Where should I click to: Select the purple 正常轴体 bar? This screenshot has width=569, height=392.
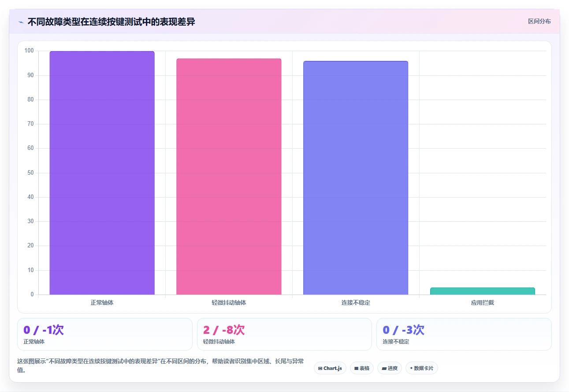click(x=102, y=173)
